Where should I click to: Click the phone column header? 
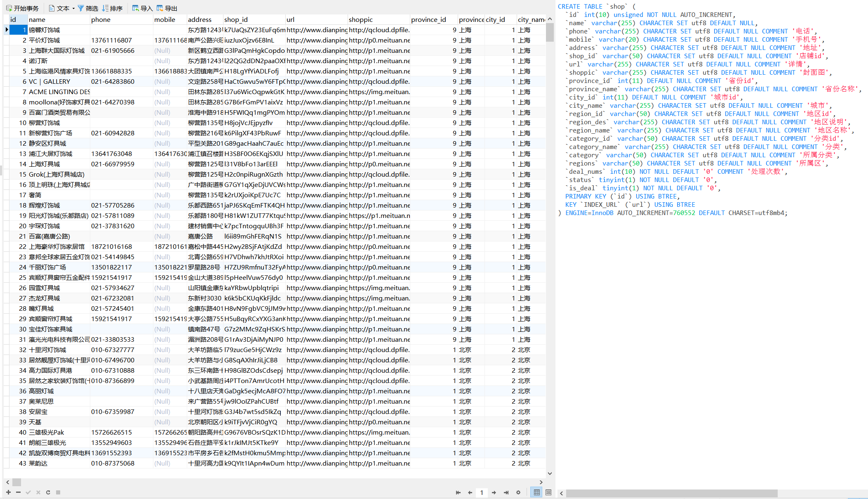122,19
